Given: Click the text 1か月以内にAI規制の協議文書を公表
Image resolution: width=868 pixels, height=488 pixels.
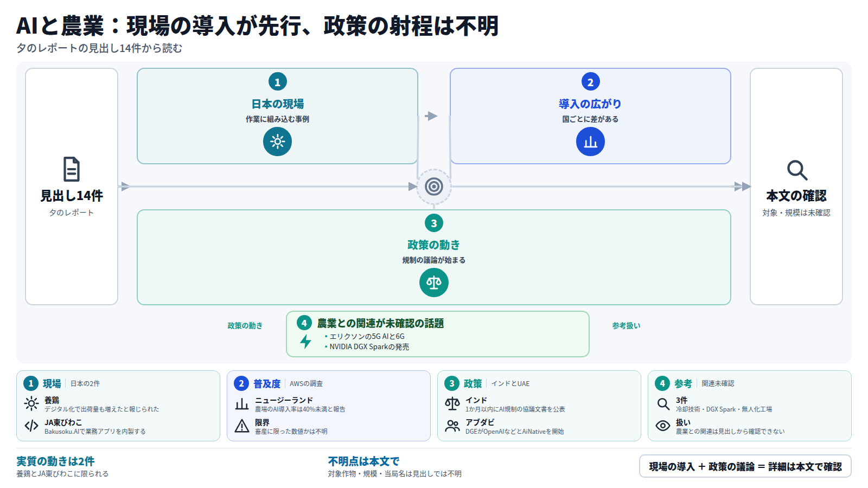Looking at the screenshot, I should click(515, 409).
